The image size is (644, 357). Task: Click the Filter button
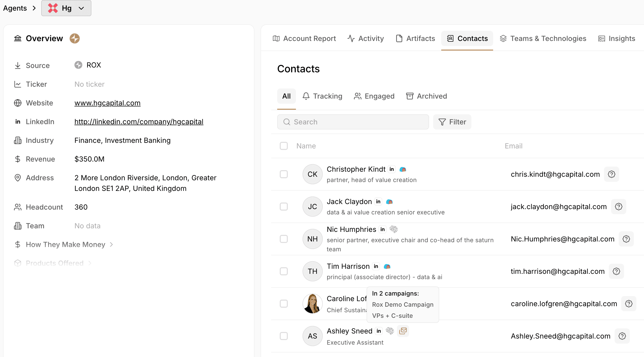click(x=452, y=122)
